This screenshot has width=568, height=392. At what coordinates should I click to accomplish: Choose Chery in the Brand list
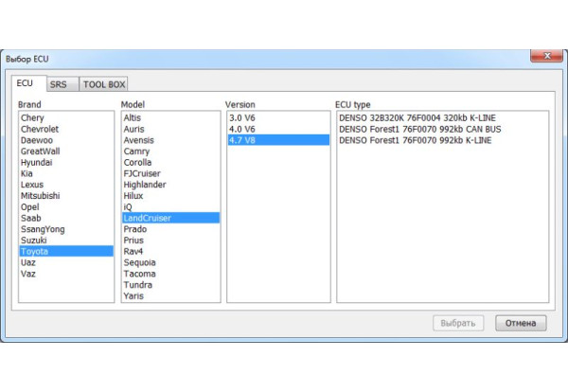(32, 117)
